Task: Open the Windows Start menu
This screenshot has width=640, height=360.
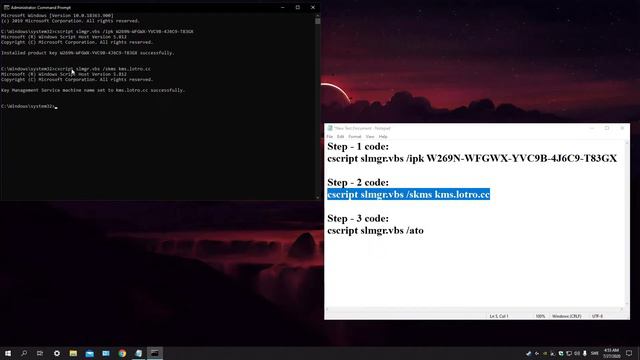Action: (x=8, y=353)
